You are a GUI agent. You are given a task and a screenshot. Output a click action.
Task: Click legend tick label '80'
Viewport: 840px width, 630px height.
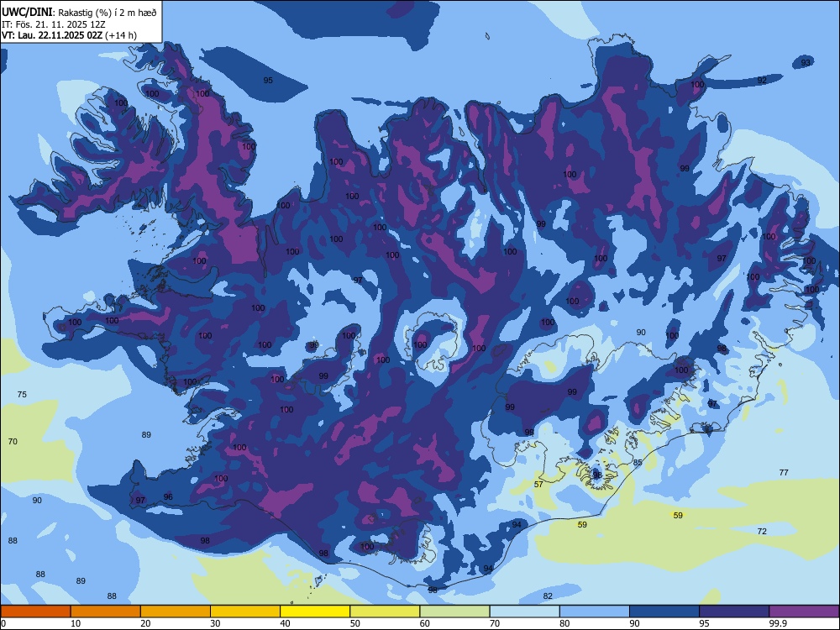tap(564, 623)
